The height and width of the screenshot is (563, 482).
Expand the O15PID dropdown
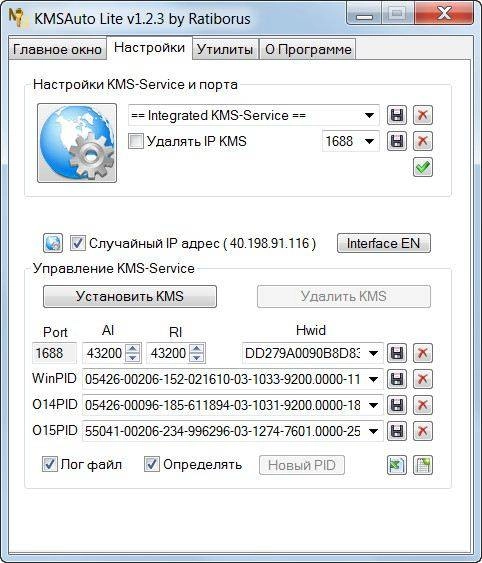coord(373,431)
